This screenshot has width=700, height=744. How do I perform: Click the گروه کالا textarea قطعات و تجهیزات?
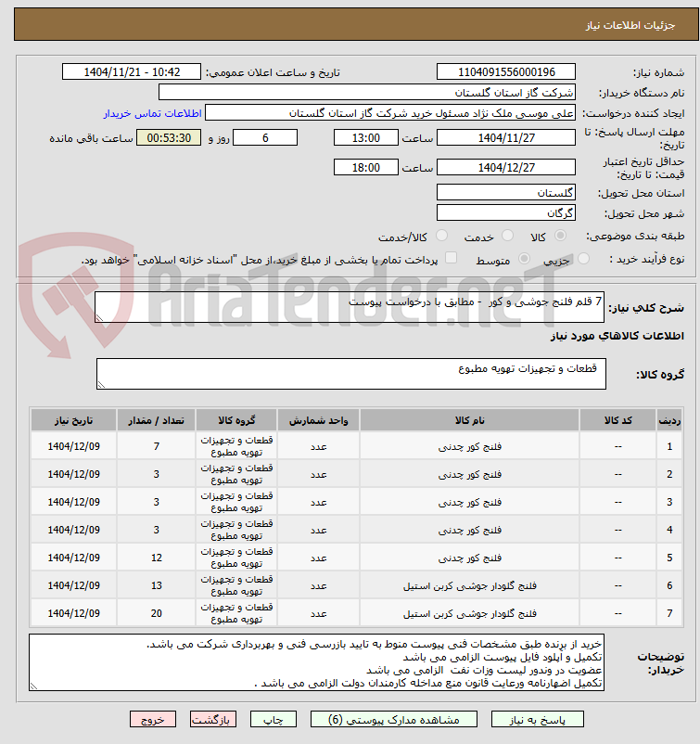[351, 374]
